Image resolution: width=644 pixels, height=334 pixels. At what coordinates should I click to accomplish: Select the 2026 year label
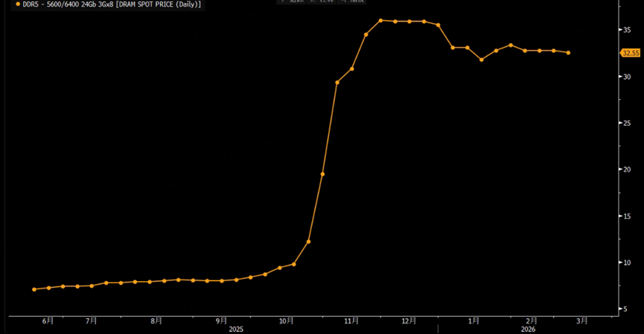pos(528,329)
